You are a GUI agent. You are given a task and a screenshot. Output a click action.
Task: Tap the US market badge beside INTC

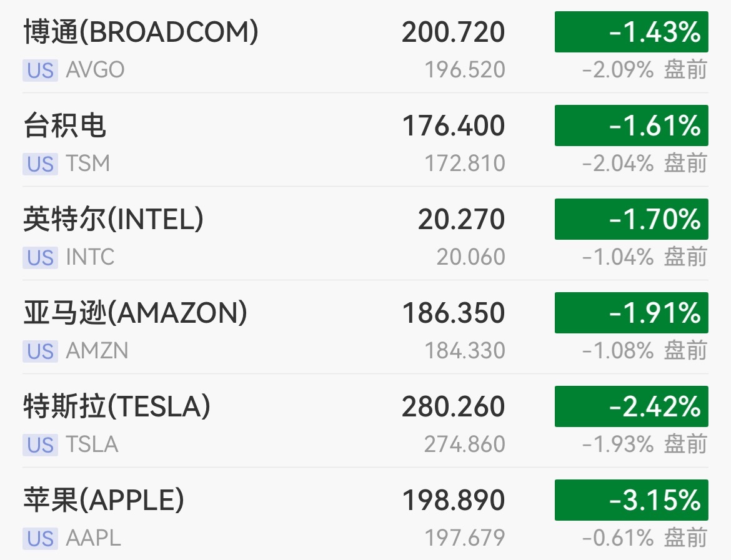click(x=40, y=257)
